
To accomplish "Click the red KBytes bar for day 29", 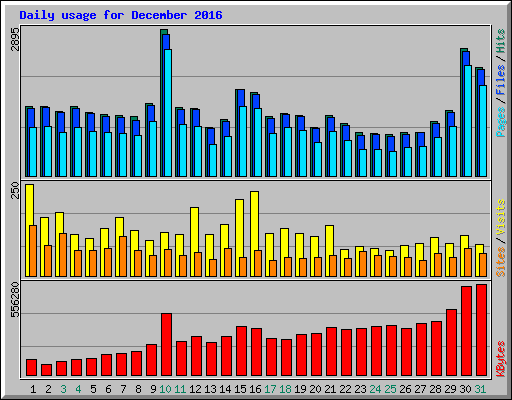I will (451, 343).
